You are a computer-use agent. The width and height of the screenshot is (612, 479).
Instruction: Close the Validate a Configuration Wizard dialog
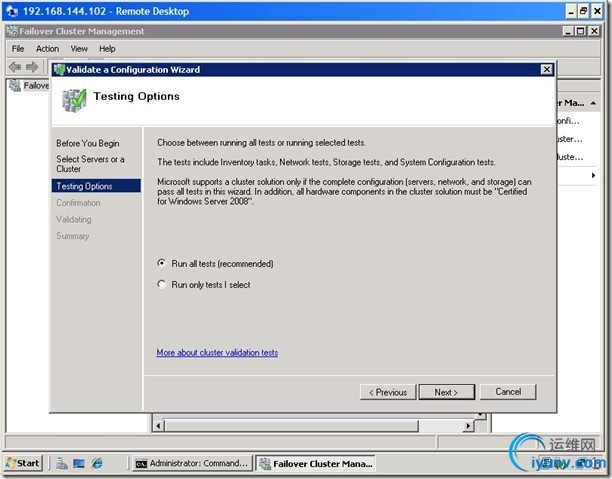[x=546, y=69]
